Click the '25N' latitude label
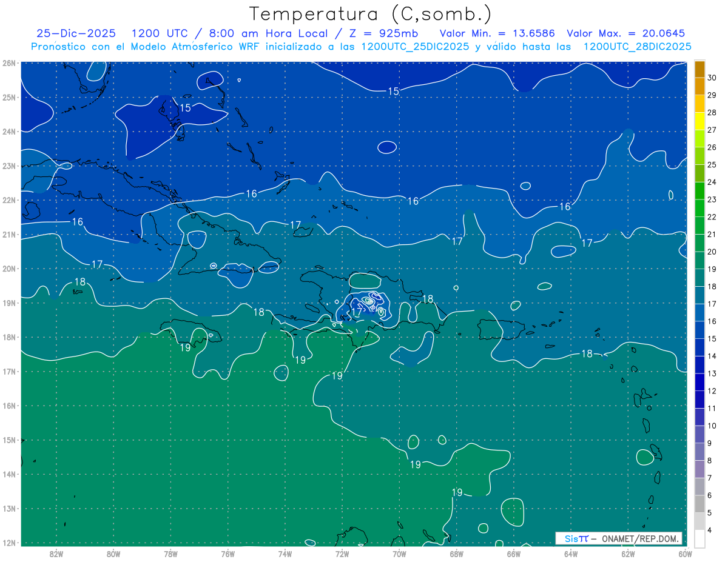728x562 pixels. click(x=8, y=97)
